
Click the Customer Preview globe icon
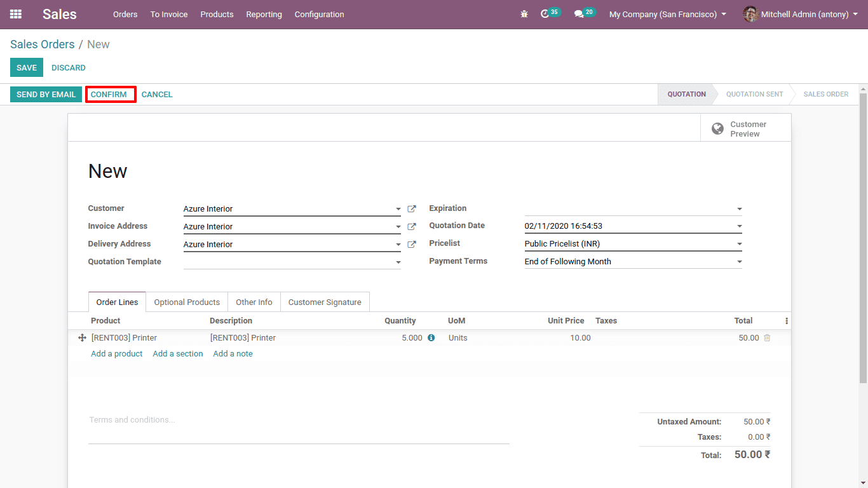click(x=717, y=129)
